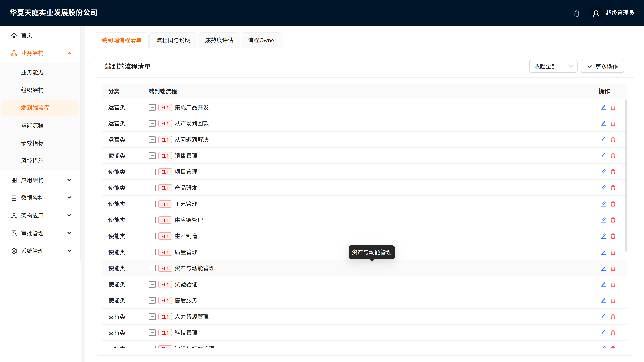
Task: Delete the 资产与动能管理 row
Action: [613, 268]
